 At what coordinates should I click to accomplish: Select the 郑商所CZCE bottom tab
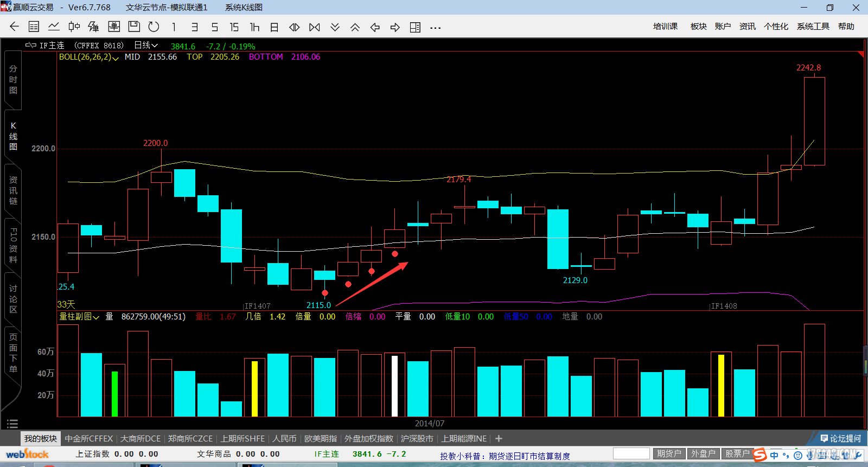click(x=190, y=438)
